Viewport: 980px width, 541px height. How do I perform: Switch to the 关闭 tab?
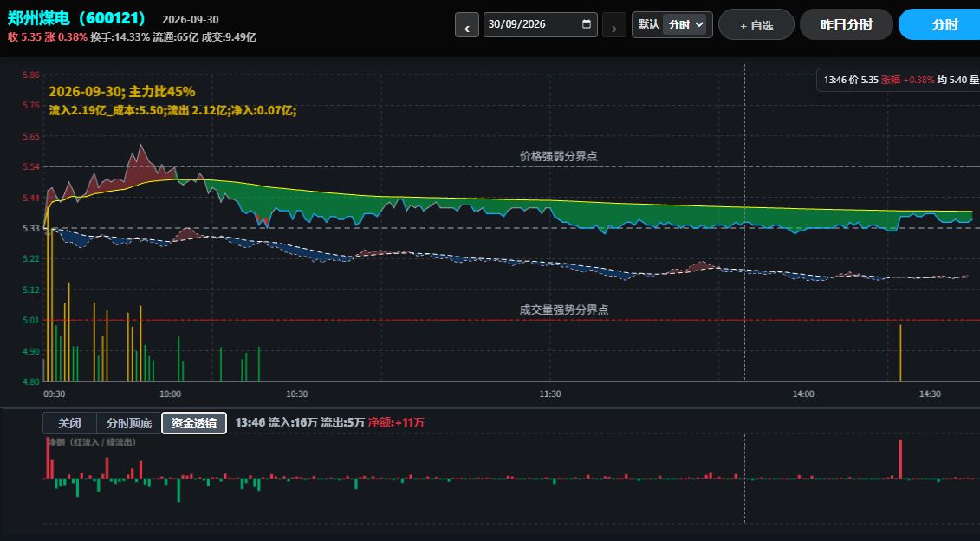click(x=69, y=423)
